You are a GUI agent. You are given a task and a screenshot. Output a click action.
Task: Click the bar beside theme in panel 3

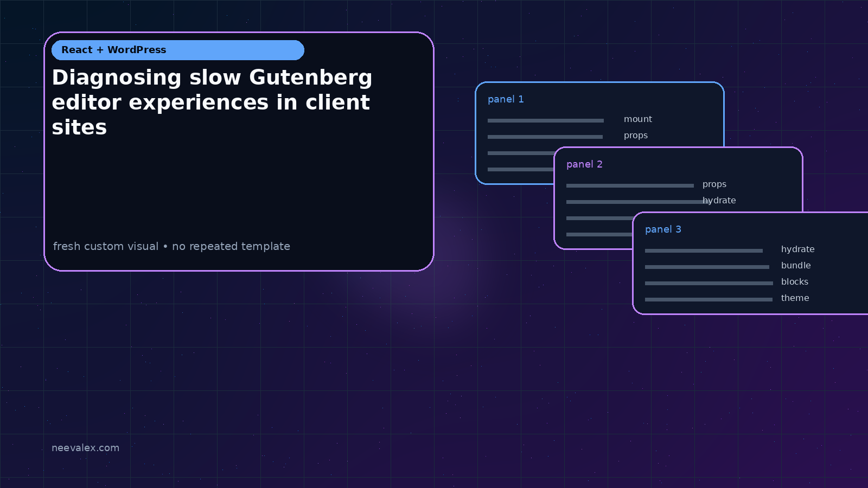coord(709,299)
